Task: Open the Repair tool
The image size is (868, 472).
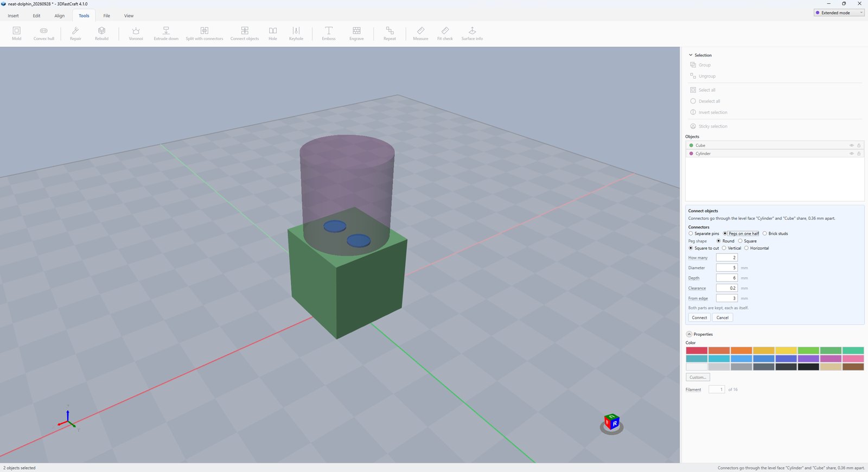Action: click(x=75, y=34)
